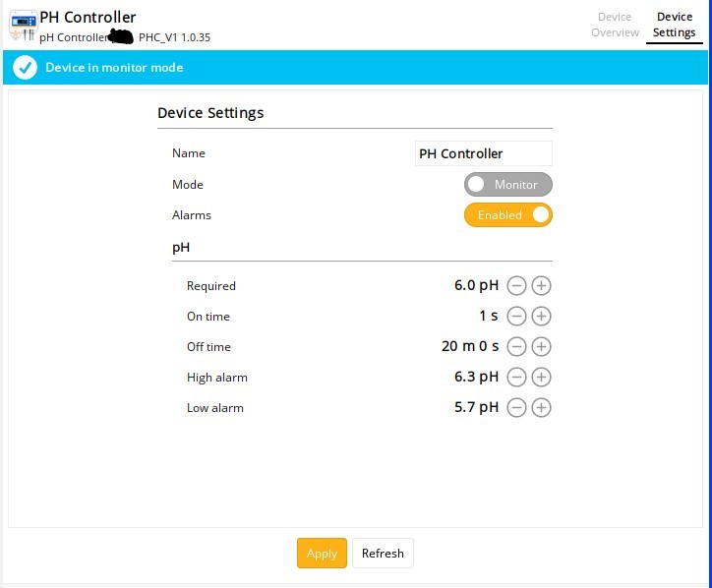Lower the High alarm threshold

pyautogui.click(x=516, y=378)
